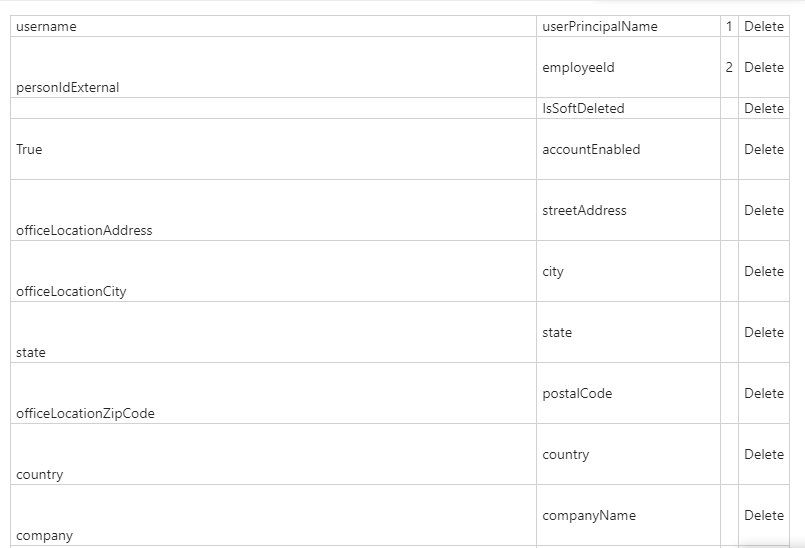Screen dimensions: 805x548
Task: Click the employeeId target attribute cell
Action: pyautogui.click(x=628, y=67)
